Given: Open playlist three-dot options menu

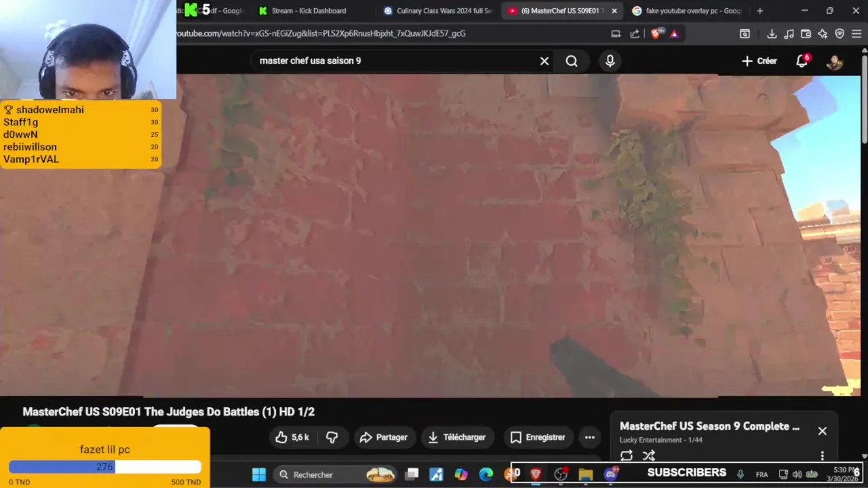Looking at the screenshot, I should click(x=822, y=455).
